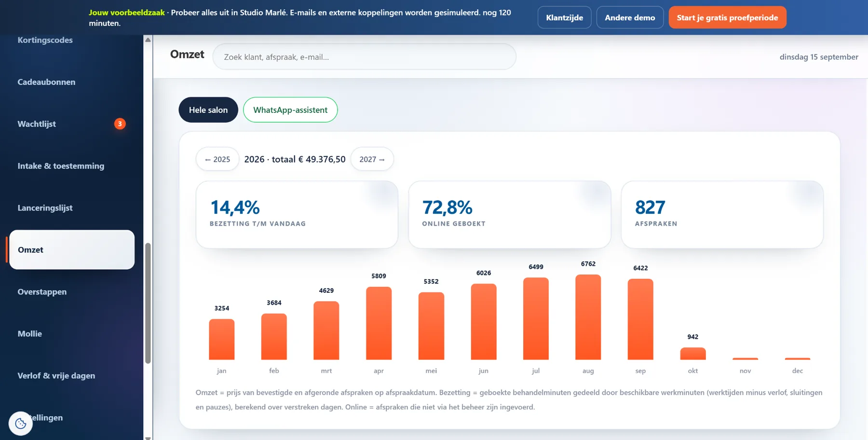Click 'Jouw voorbeeldzaak' banner text

pos(127,13)
